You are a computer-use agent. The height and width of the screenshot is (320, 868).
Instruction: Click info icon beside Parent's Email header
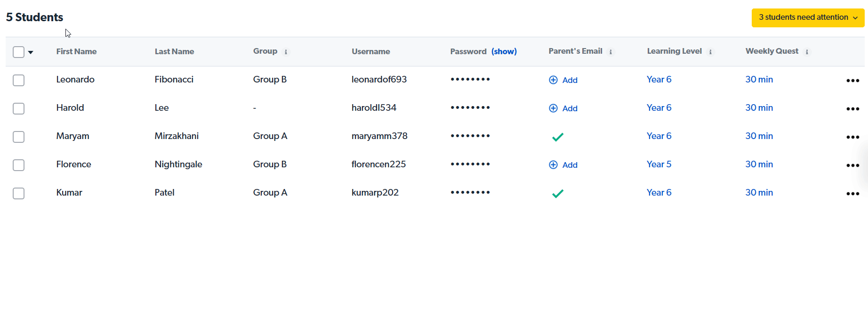click(611, 52)
